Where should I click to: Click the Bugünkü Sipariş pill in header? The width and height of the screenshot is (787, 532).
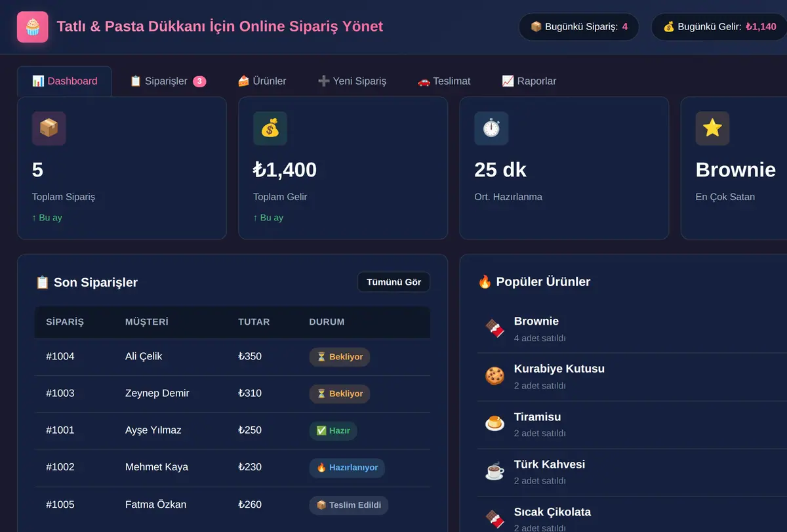point(578,27)
